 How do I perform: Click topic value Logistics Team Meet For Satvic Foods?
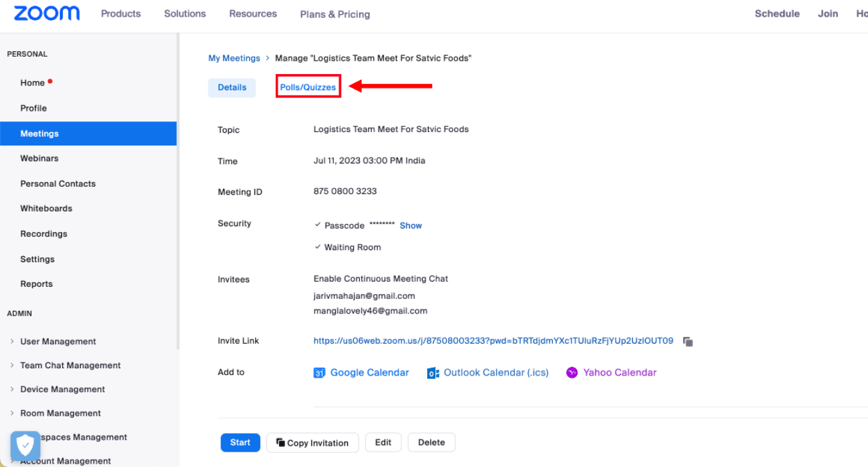pyautogui.click(x=391, y=129)
